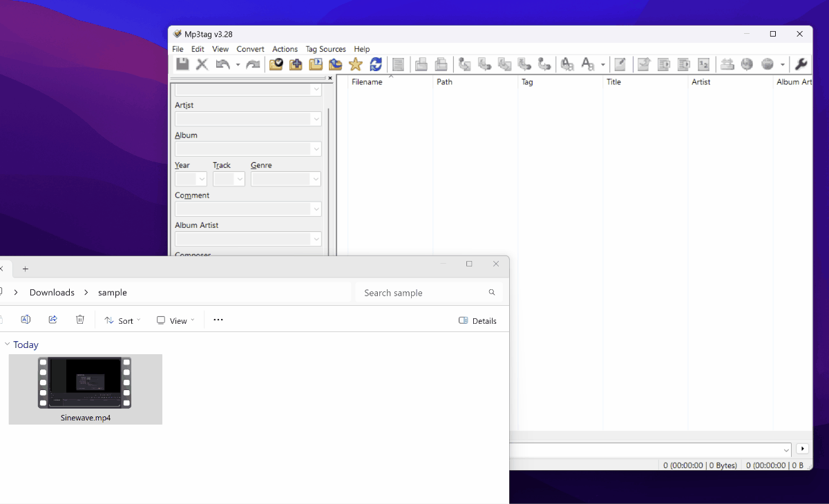The width and height of the screenshot is (829, 504).
Task: Click the Auto-numbering wizard icon
Action: (703, 64)
